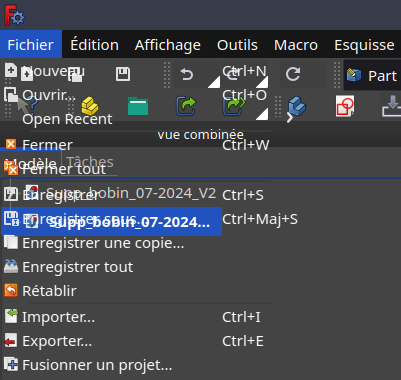The width and height of the screenshot is (401, 380).
Task: Open the Affichage menu
Action: pyautogui.click(x=168, y=45)
